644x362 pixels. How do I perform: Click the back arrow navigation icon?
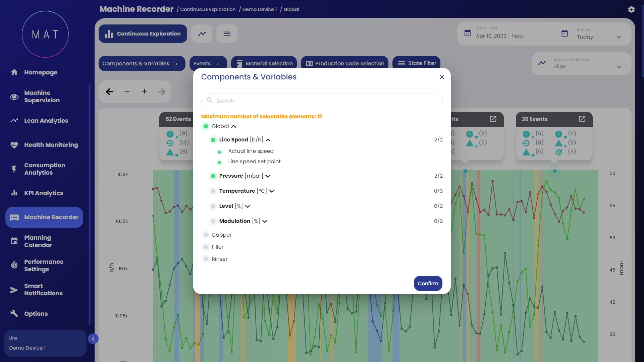click(x=109, y=92)
